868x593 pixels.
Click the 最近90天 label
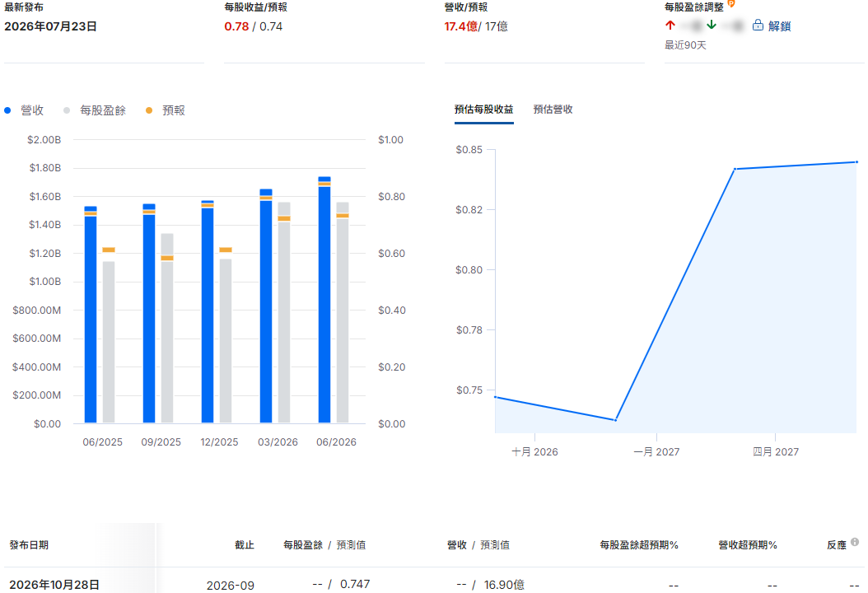click(685, 44)
